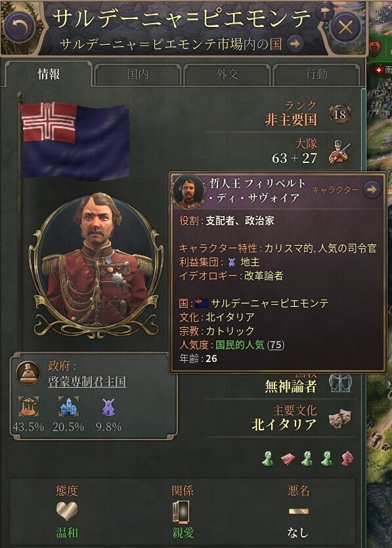Click the soldier battalion icon
Image resolution: width=392 pixels, height=548 pixels.
tap(339, 152)
